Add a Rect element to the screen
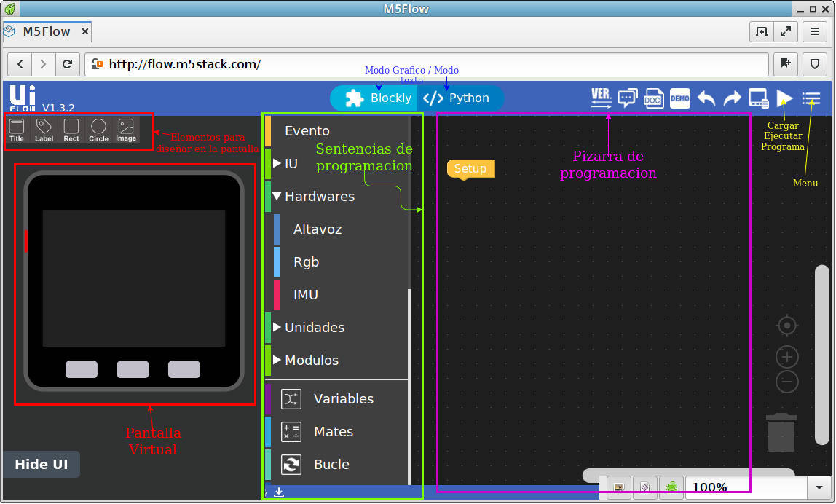 pyautogui.click(x=71, y=130)
